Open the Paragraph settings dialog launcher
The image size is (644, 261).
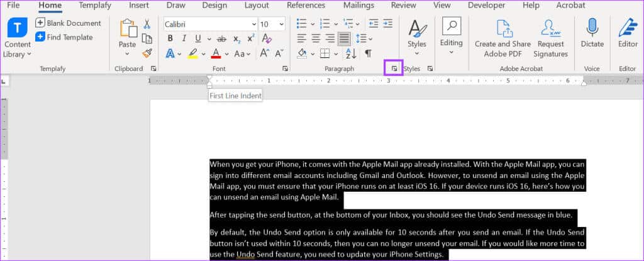pos(394,69)
